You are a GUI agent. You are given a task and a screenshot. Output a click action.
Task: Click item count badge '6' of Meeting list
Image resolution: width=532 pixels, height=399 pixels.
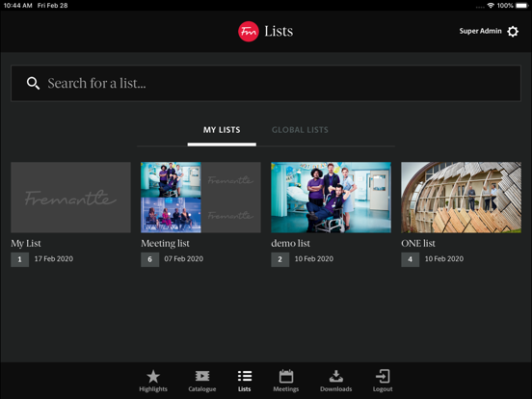tap(150, 259)
